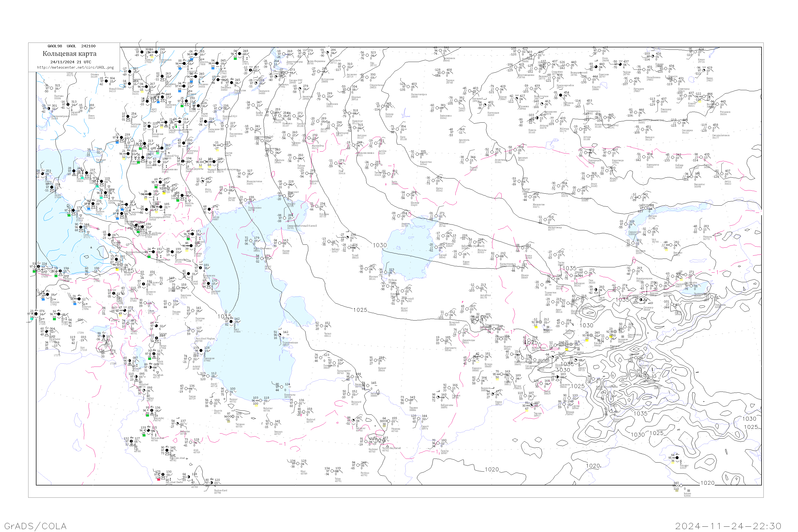
Task: Click the 1030 isobar label near Aral Sea
Action: click(380, 245)
